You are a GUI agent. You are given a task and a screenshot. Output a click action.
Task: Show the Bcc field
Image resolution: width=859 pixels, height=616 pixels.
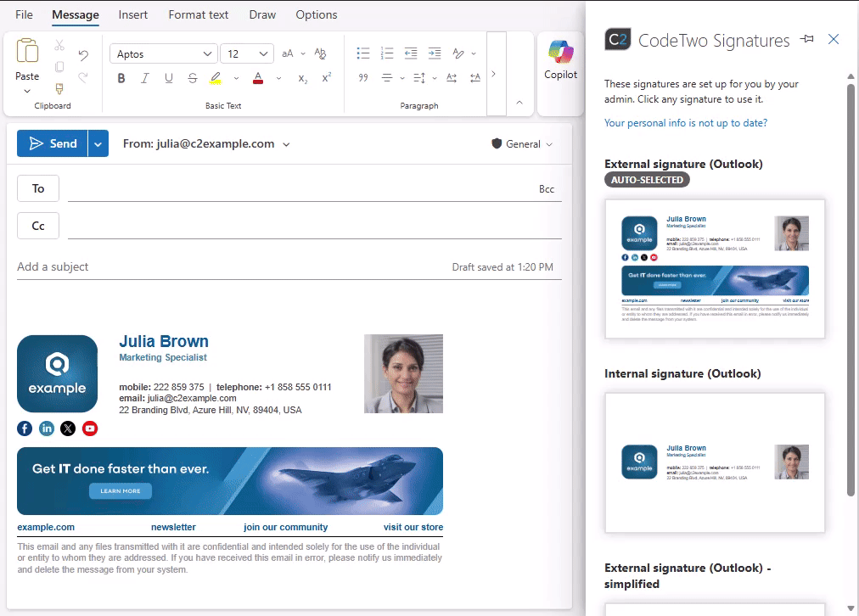click(546, 189)
